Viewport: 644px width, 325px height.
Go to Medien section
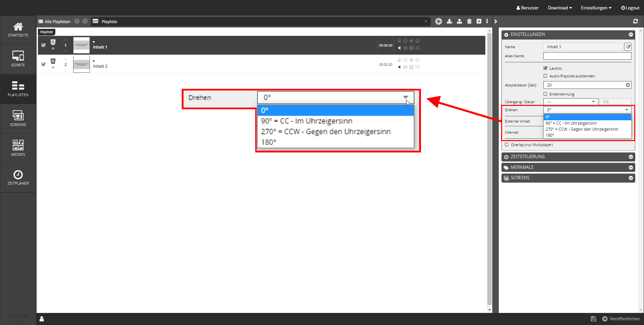click(x=18, y=148)
